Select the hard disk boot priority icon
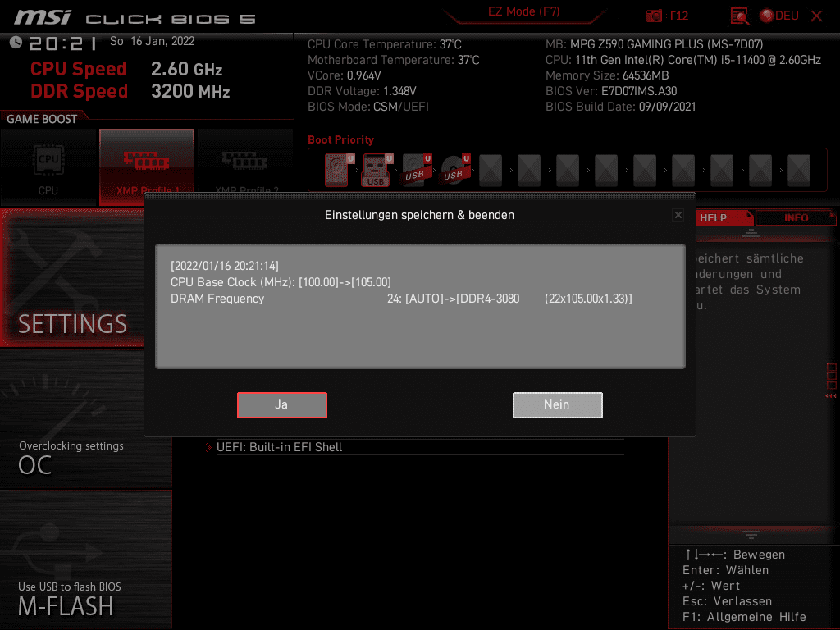840x630 pixels. click(x=339, y=170)
